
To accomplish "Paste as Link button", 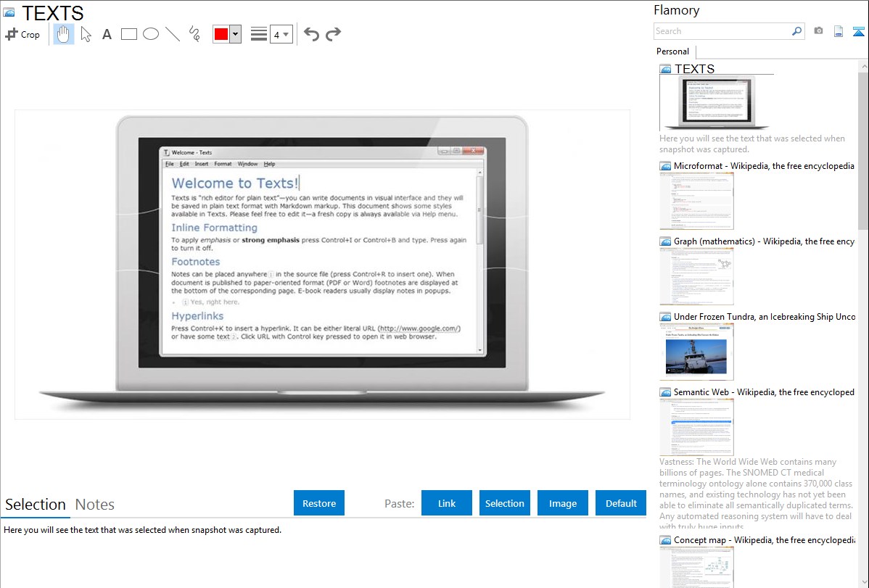I will tap(447, 503).
